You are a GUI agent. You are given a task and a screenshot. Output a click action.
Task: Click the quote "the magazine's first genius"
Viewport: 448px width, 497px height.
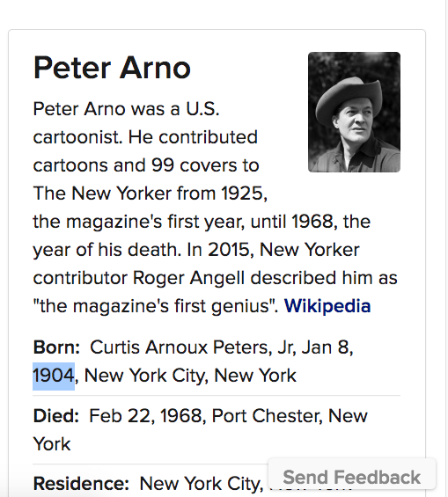pyautogui.click(x=156, y=306)
